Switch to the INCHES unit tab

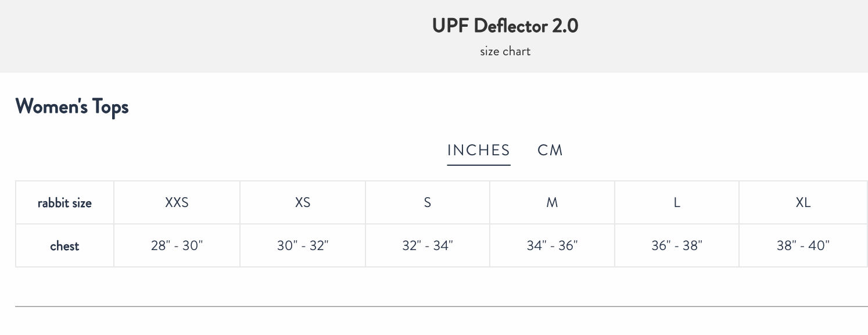478,150
